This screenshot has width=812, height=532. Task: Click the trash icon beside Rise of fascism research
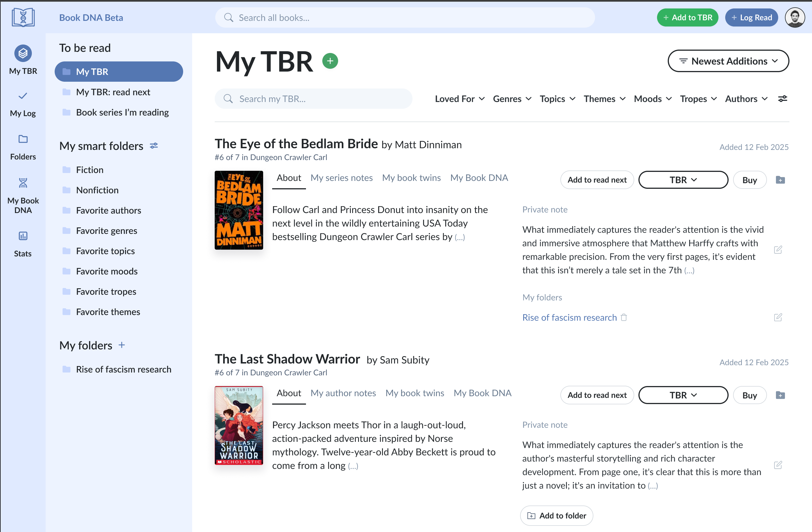(x=624, y=317)
